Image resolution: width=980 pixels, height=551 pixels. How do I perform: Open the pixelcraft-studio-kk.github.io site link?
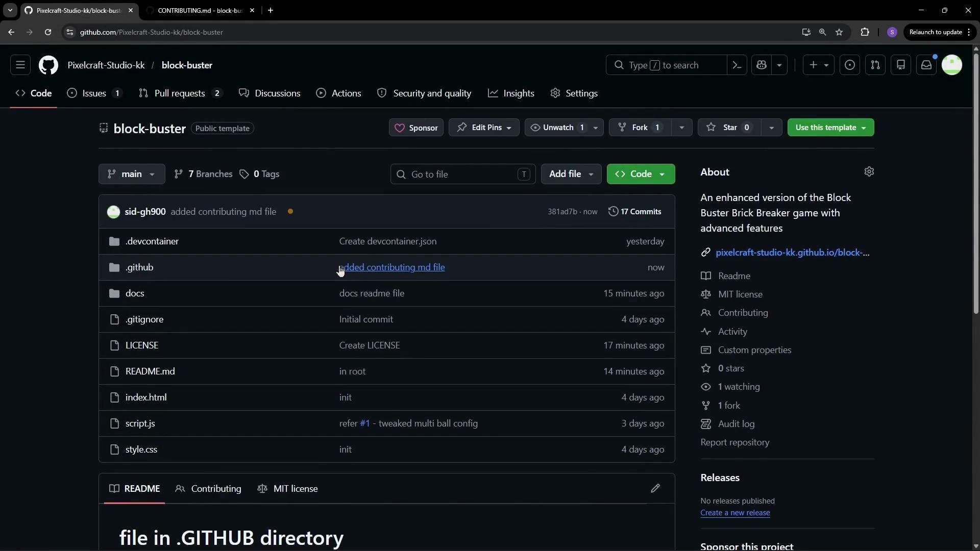pyautogui.click(x=792, y=253)
